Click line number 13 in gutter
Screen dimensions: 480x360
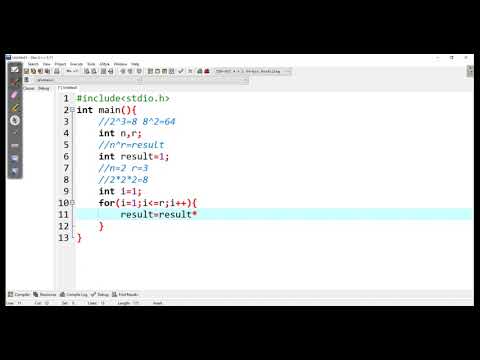(63, 238)
